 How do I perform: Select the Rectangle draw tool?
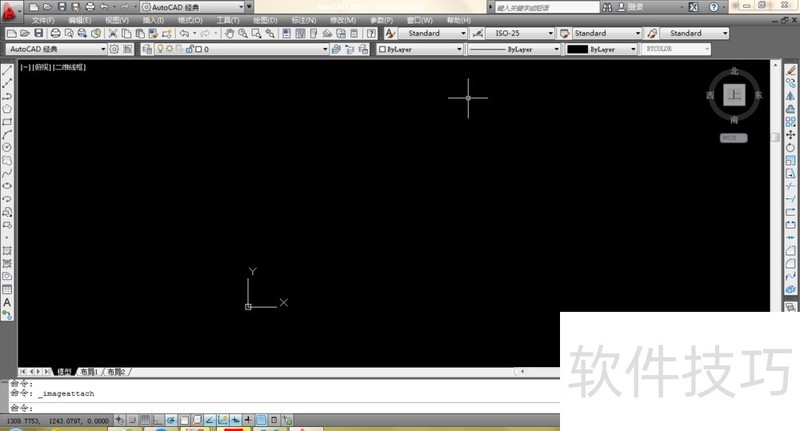(7, 122)
